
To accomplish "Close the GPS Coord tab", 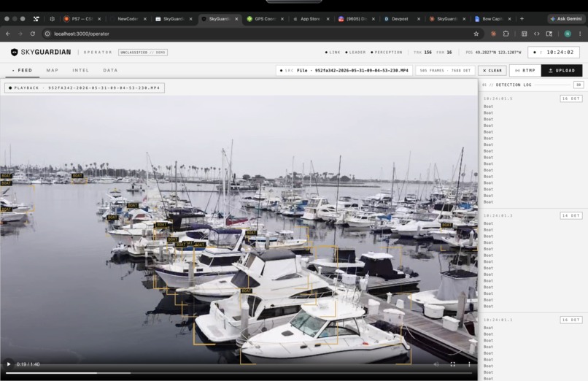I will tap(282, 19).
